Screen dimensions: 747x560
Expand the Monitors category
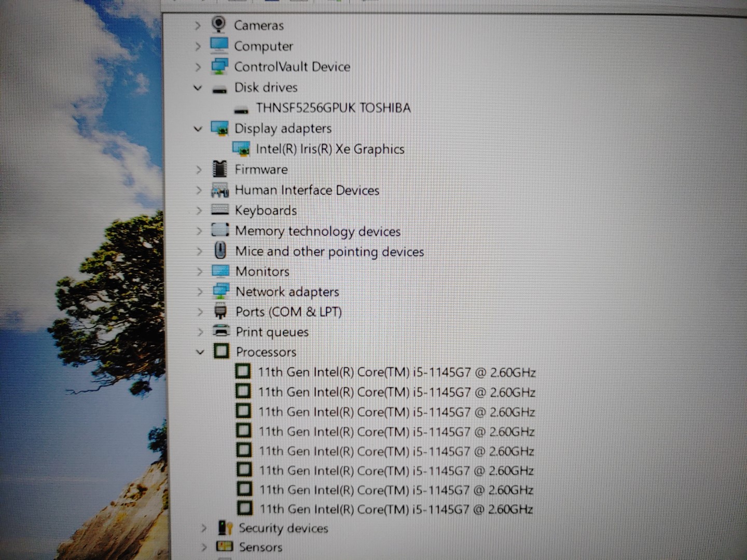click(x=200, y=271)
